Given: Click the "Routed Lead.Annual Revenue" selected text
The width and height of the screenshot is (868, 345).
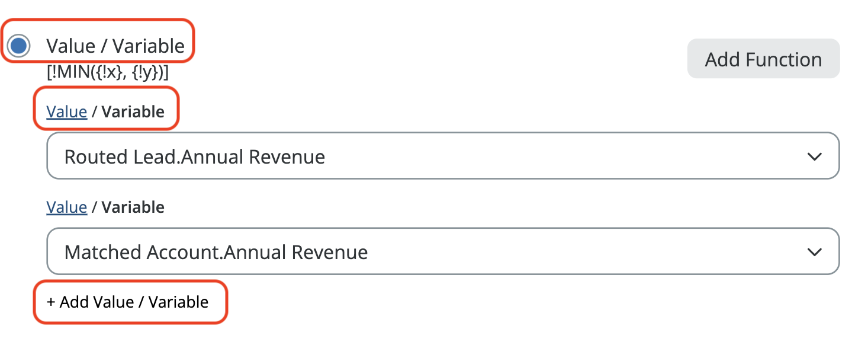Looking at the screenshot, I should tap(194, 156).
